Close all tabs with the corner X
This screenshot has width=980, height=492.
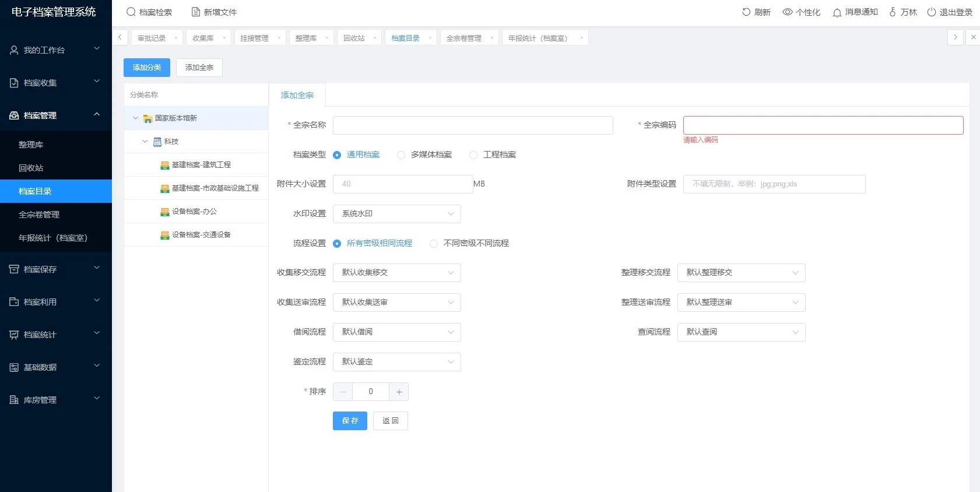click(973, 37)
